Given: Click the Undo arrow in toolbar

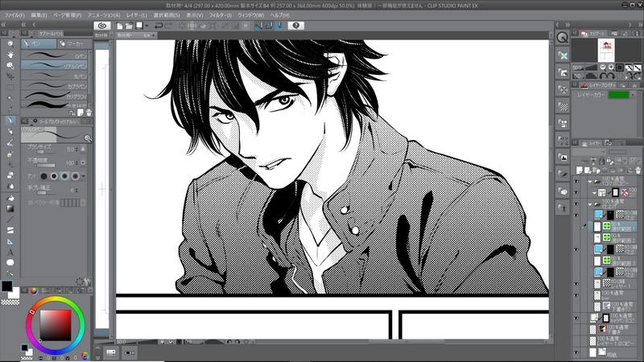Looking at the screenshot, I should click(x=158, y=26).
